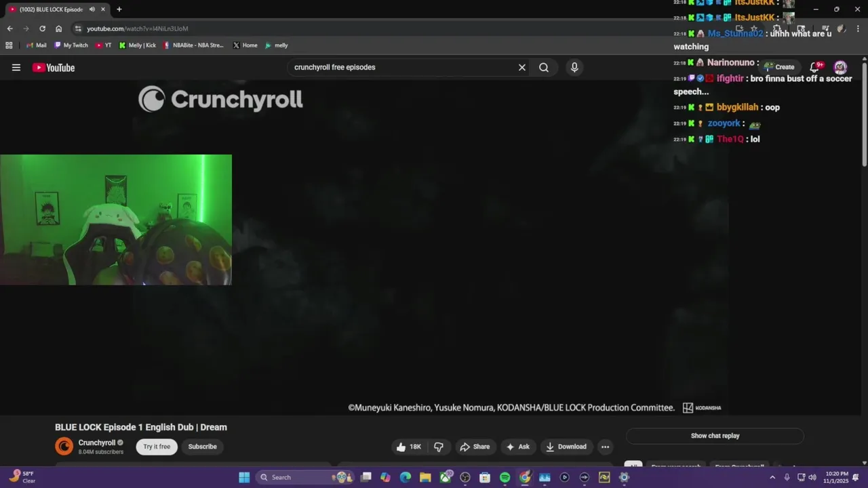This screenshot has width=868, height=488.
Task: Open the YouTube notifications bell
Action: [x=815, y=67]
